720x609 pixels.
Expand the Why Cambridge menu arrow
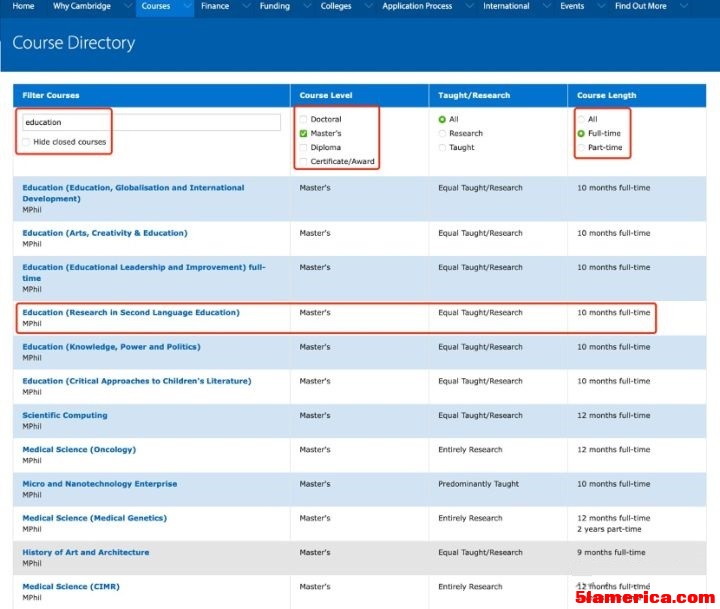coord(127,6)
